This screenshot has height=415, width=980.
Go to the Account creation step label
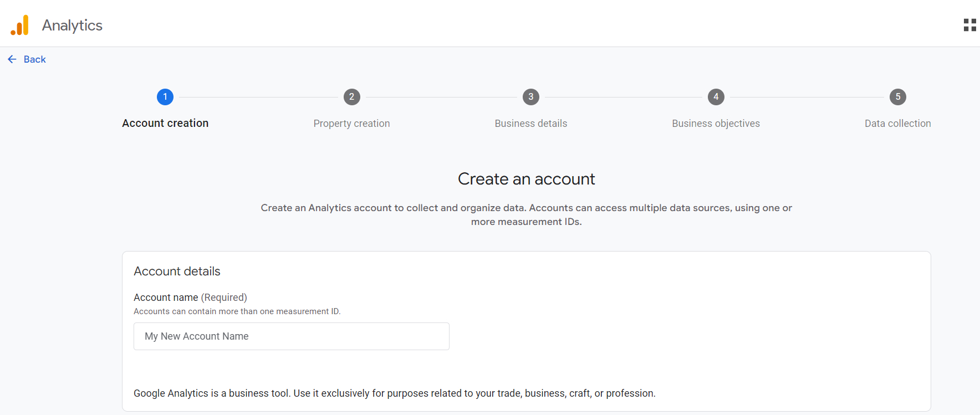coord(165,123)
